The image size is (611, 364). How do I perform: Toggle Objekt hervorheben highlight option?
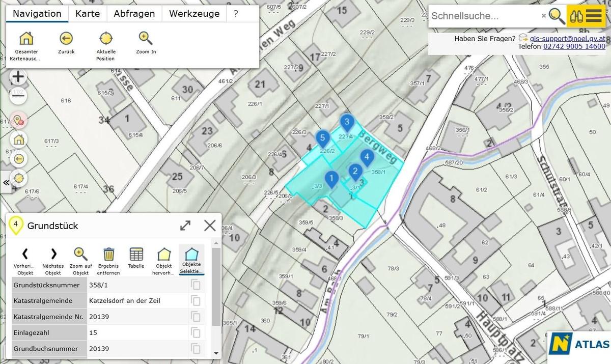click(164, 255)
